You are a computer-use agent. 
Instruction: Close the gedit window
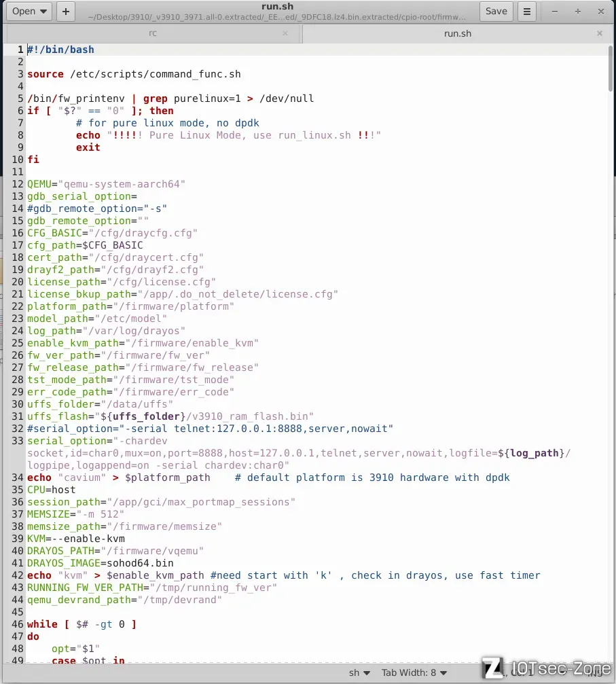[x=600, y=12]
